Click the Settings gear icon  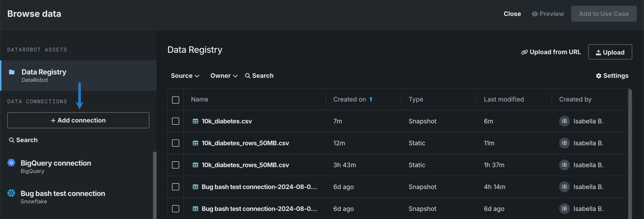click(x=598, y=76)
